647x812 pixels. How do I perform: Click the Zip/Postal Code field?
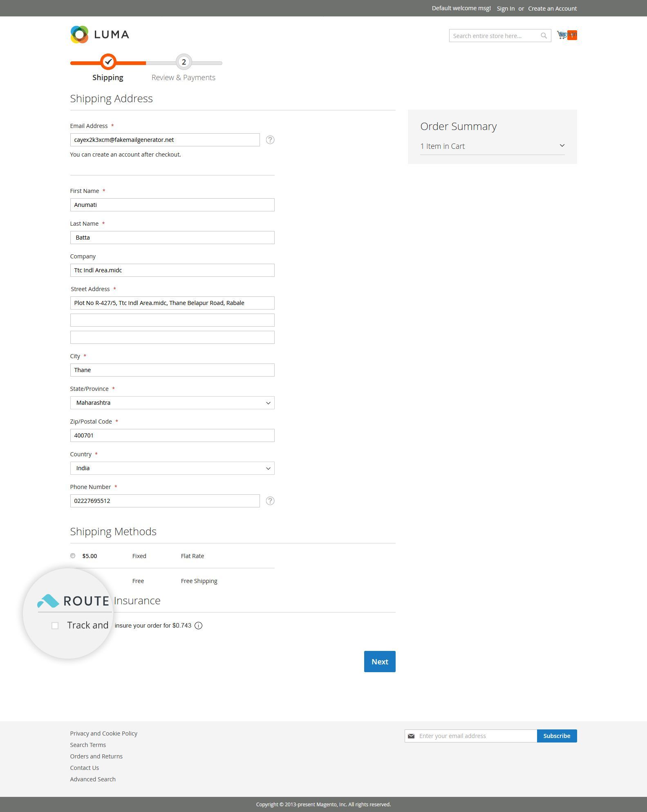pos(172,435)
